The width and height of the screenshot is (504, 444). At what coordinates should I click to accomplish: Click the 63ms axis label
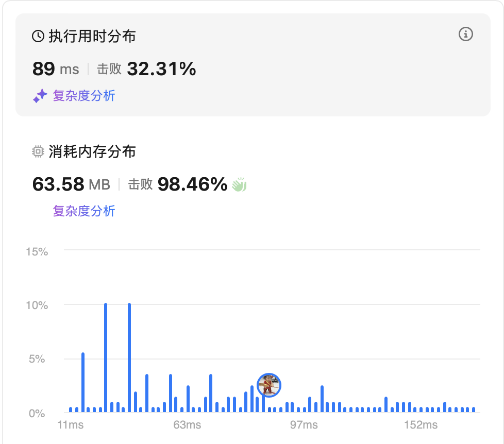[x=187, y=425]
